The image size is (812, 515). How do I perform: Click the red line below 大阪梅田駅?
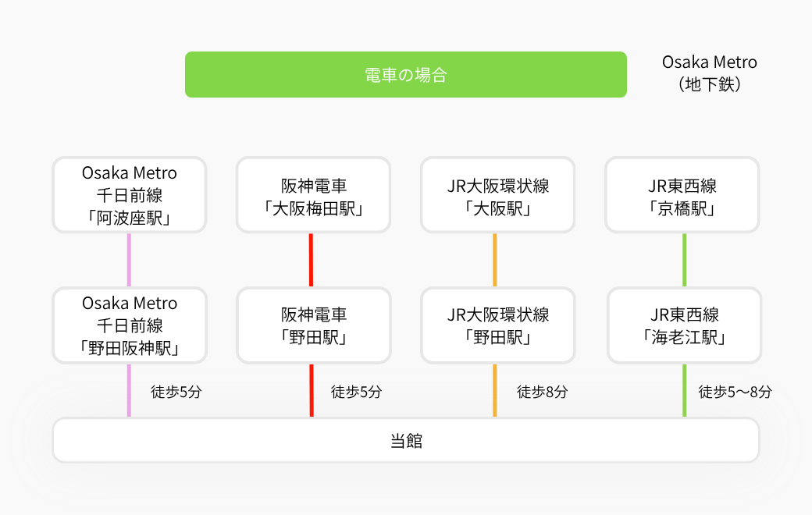[311, 260]
